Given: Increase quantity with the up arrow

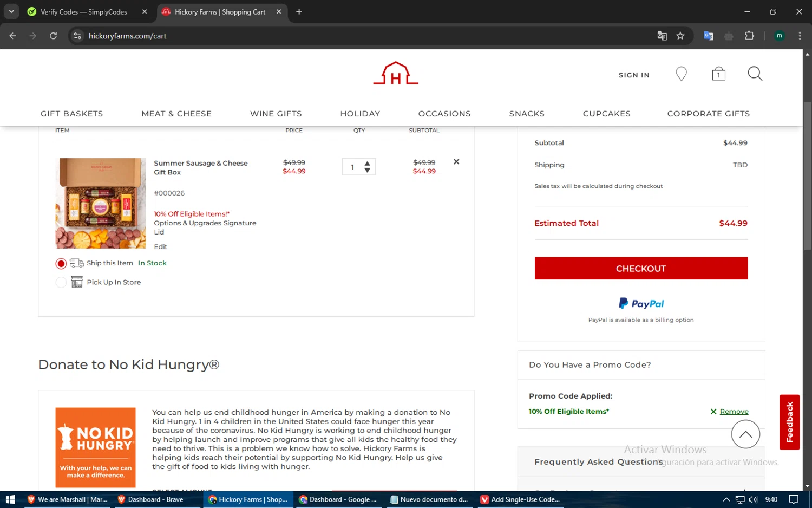Looking at the screenshot, I should coord(368,163).
